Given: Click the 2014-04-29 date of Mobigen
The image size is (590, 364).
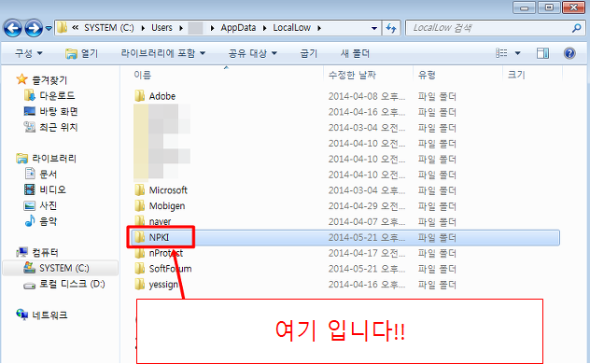Looking at the screenshot, I should pyautogui.click(x=367, y=206).
